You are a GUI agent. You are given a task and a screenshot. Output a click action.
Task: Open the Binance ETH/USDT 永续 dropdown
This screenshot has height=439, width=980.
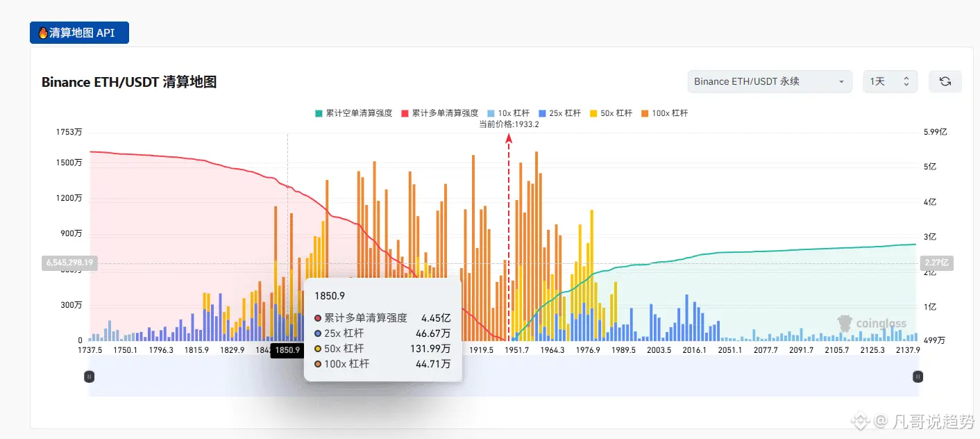[x=770, y=81]
